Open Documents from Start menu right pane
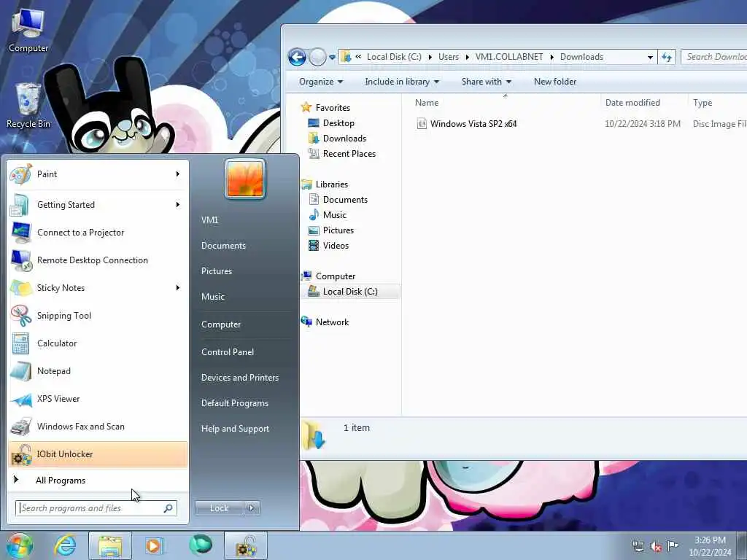This screenshot has height=560, width=747. tap(223, 246)
